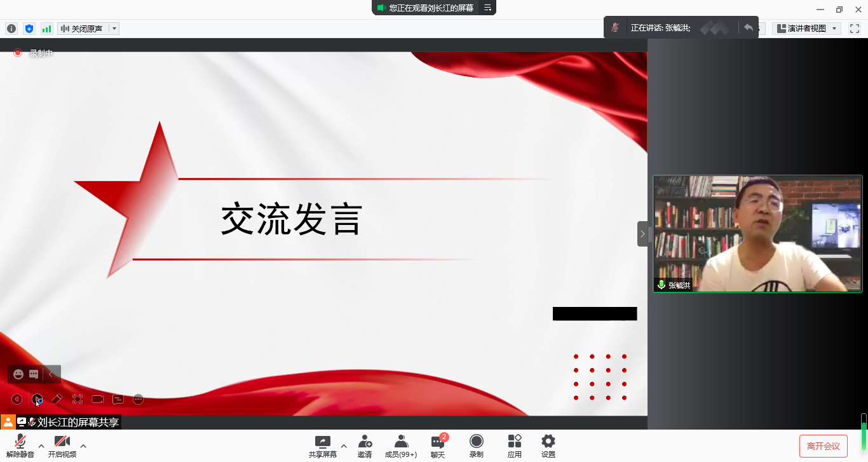Unmute the microphone (解除静音)
This screenshot has height=462, width=868.
click(20, 445)
